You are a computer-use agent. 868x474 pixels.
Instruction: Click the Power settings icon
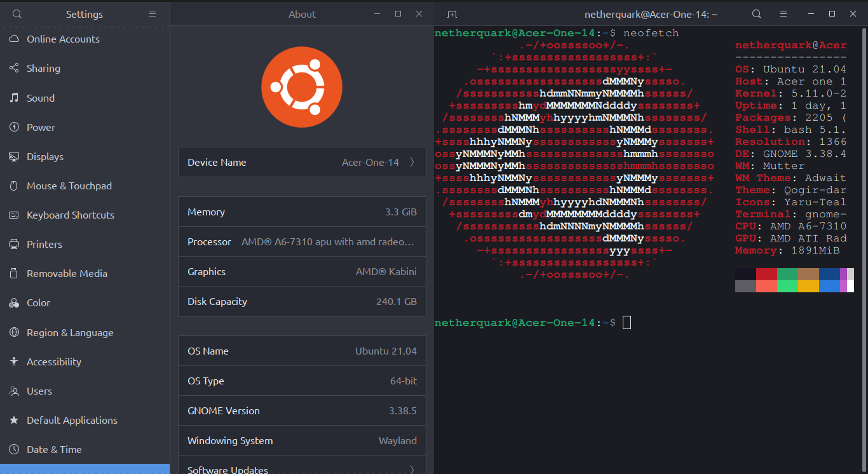pyautogui.click(x=13, y=127)
